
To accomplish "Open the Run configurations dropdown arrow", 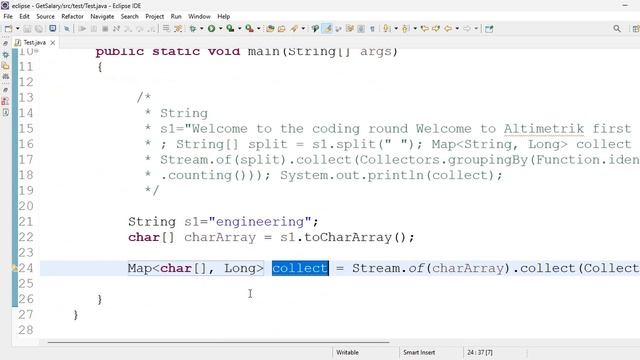I will pos(220,29).
